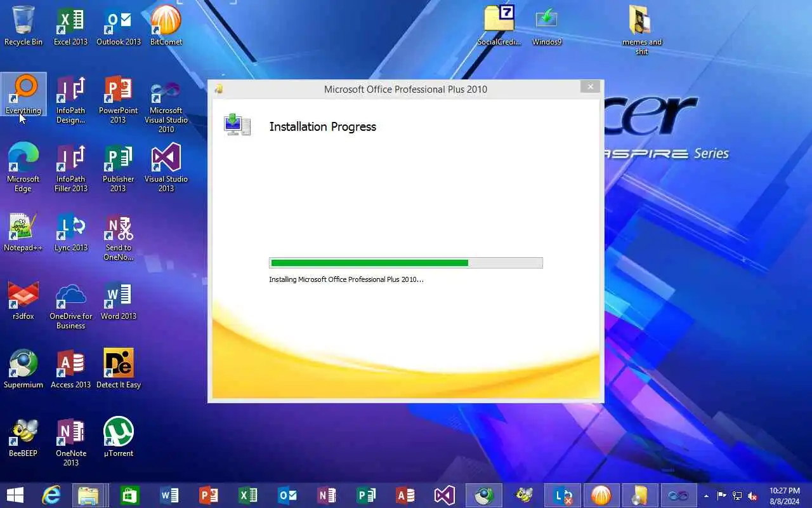
Task: Open BeeBEEP desktop shortcut
Action: pyautogui.click(x=23, y=438)
